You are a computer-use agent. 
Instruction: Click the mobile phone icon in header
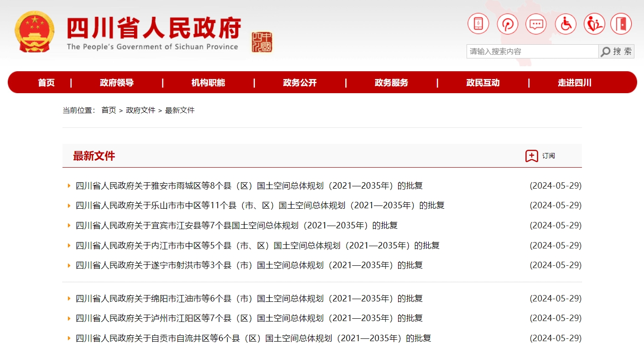click(x=478, y=24)
